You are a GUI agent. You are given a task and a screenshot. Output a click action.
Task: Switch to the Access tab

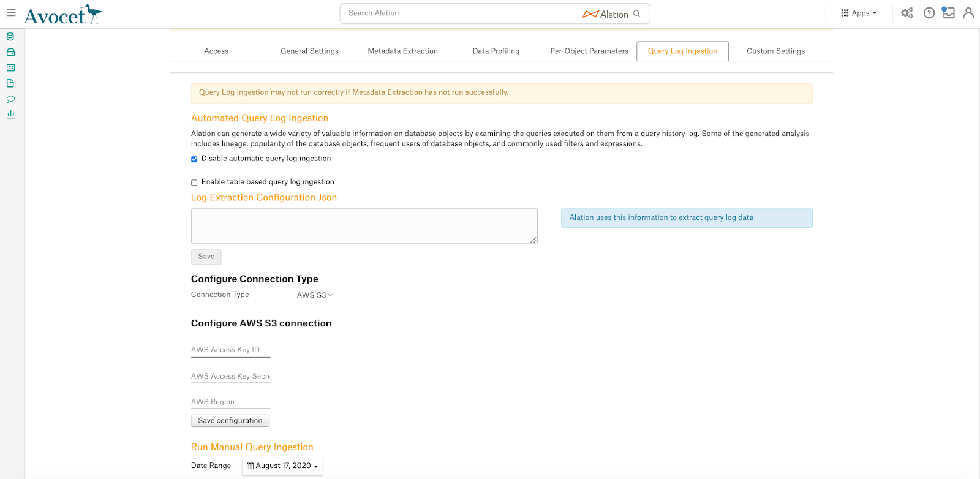pos(216,51)
